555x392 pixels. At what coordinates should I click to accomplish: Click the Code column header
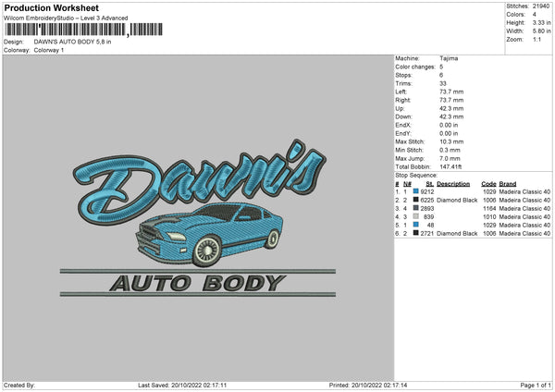tap(488, 183)
